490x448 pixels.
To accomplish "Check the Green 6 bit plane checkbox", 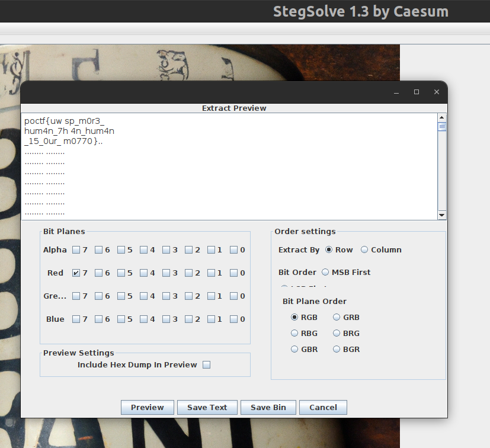I will tap(98, 296).
